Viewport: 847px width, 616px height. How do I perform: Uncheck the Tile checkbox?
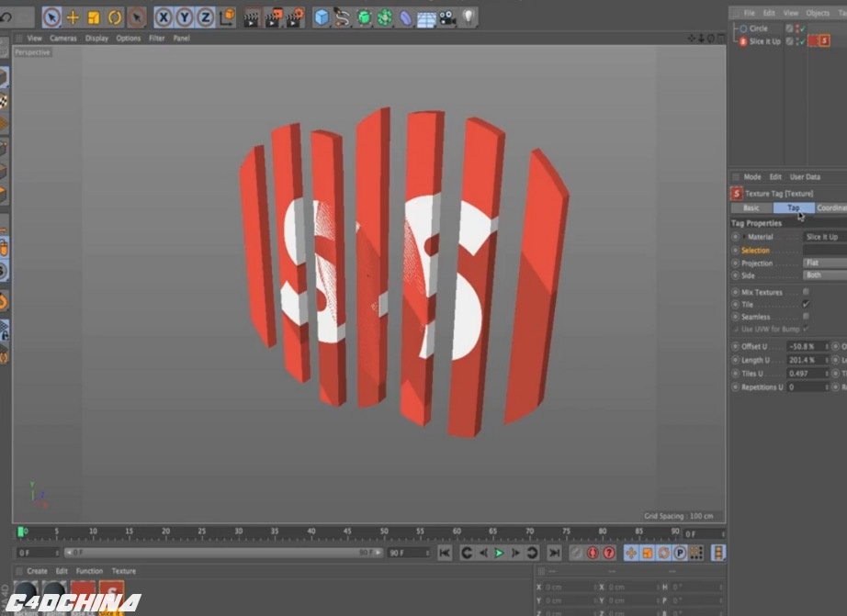[806, 305]
